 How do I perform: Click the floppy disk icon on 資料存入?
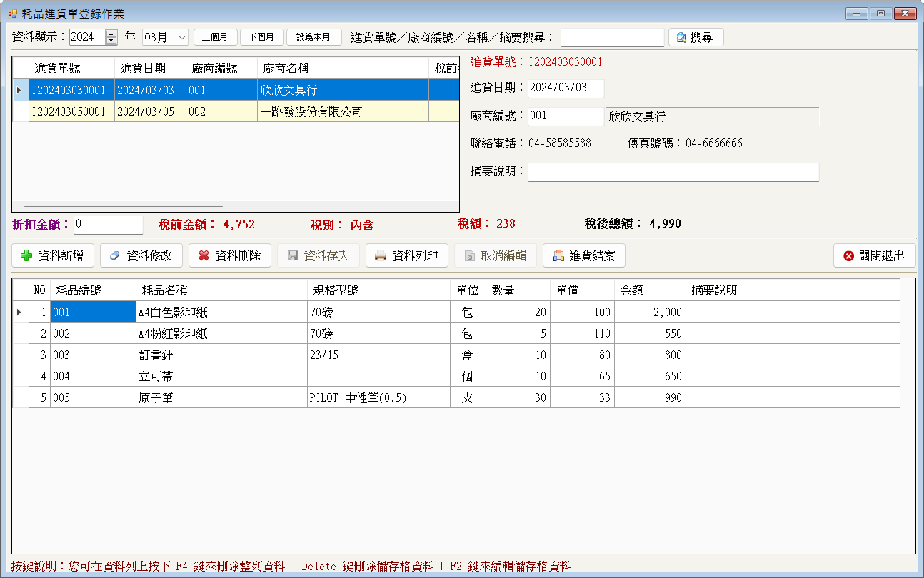tap(292, 255)
